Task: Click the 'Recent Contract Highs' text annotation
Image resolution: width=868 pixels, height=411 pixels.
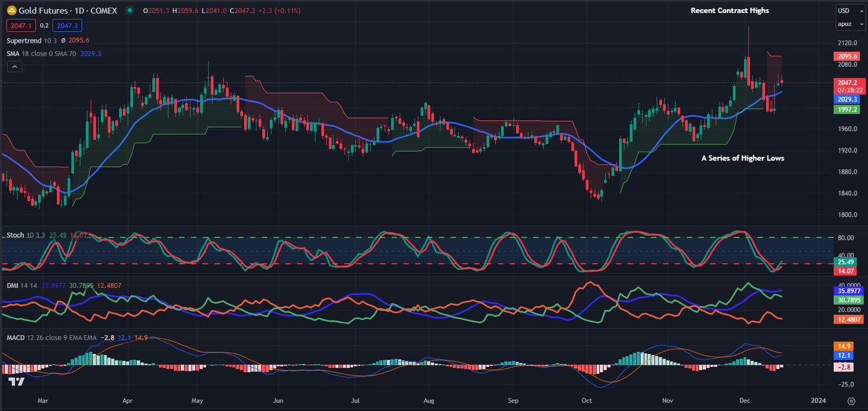Action: coord(729,10)
